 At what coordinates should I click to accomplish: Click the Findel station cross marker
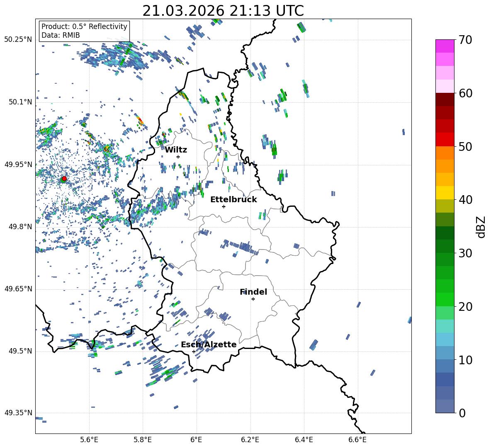click(x=253, y=299)
